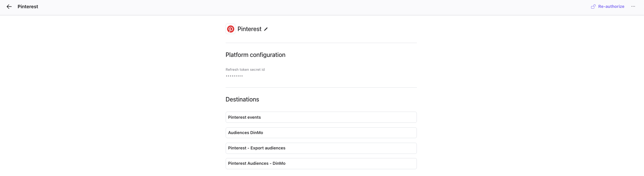Click the red Pinterest logo icon
This screenshot has height=176, width=644.
231,29
